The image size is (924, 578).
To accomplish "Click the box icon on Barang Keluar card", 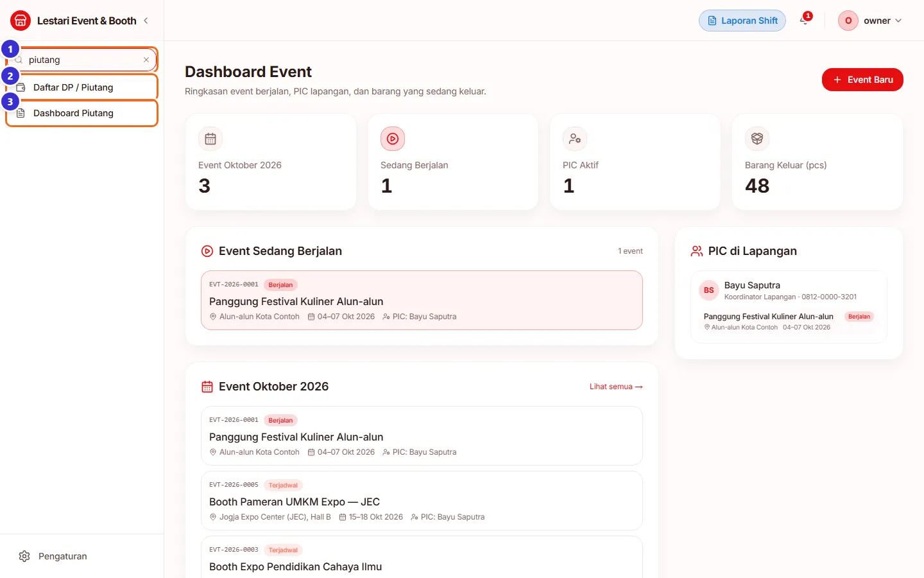I will (757, 139).
